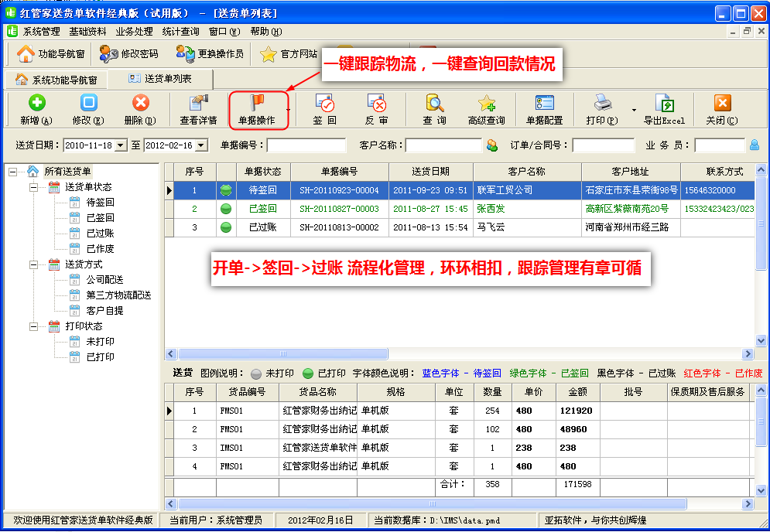Viewport: 770px width, 532px height.
Task: Click the red 删除 (Delete) icon
Action: pos(140,104)
